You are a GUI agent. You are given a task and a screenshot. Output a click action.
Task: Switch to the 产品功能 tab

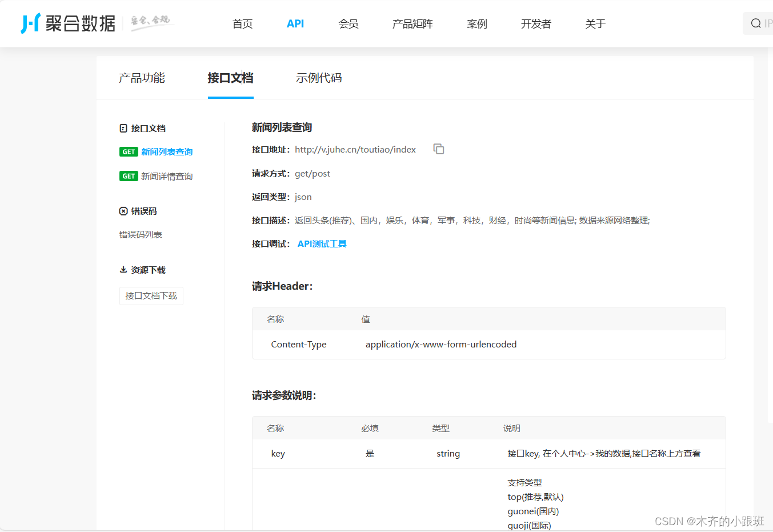(142, 78)
